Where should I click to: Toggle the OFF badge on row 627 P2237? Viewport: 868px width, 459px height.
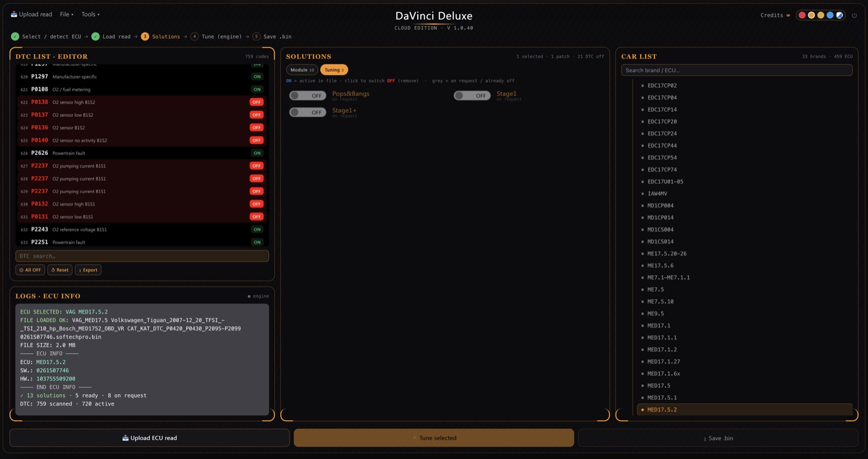[x=256, y=166]
